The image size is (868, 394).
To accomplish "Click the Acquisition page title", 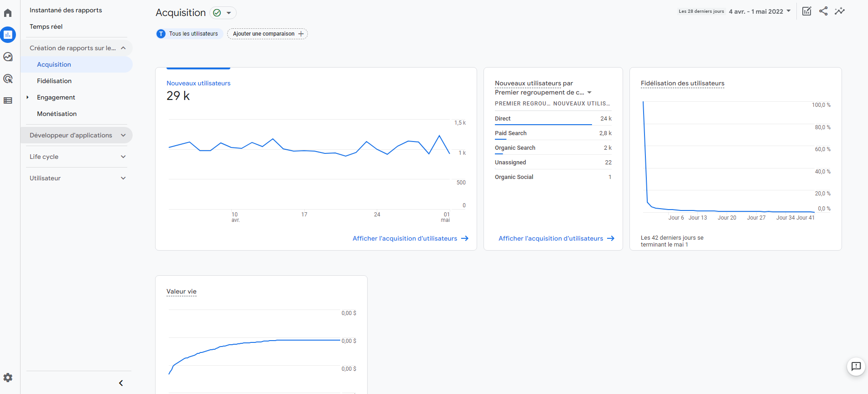I will [181, 13].
